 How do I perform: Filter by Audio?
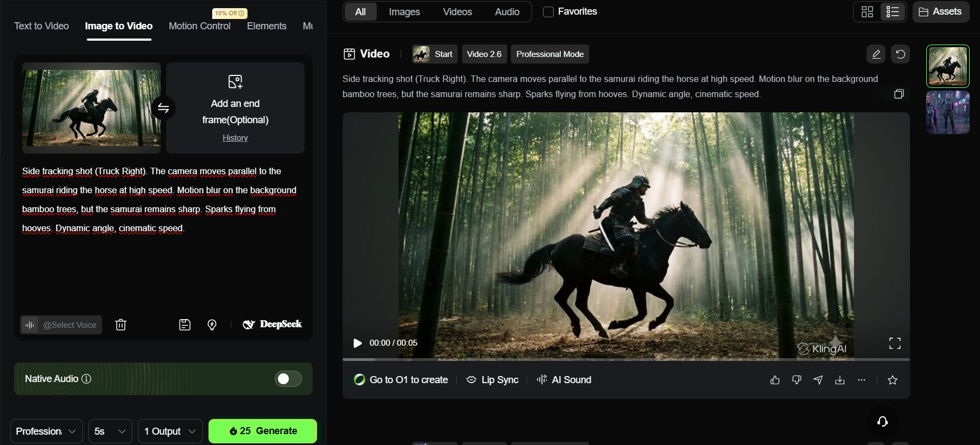coord(507,12)
